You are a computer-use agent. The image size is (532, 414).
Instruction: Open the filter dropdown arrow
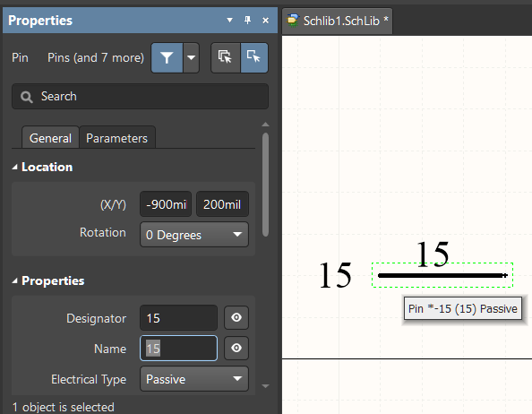(x=192, y=57)
